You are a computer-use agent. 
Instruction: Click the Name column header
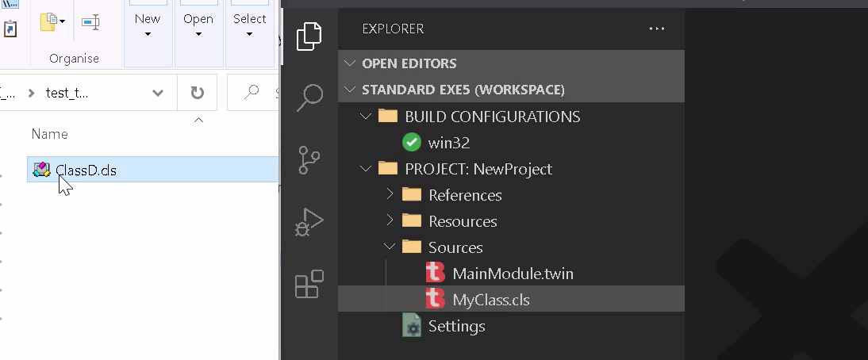50,134
